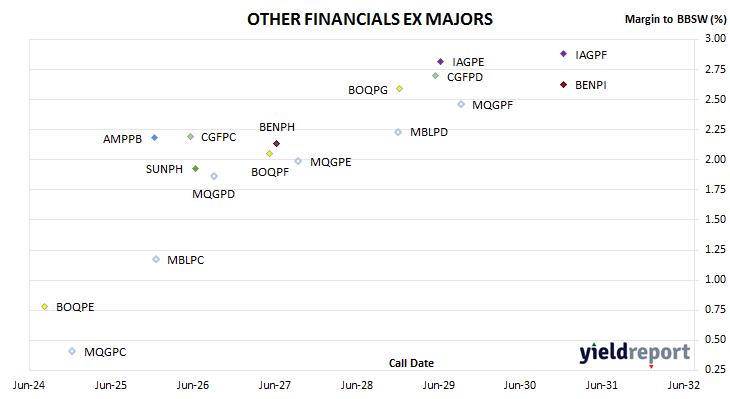
Task: Click the purple IAGPF diamond marker
Action: pos(563,54)
